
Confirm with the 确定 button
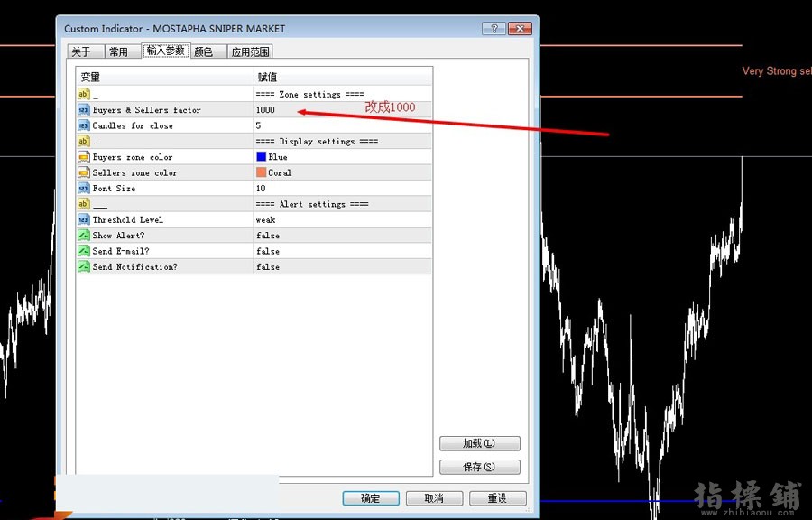(x=371, y=498)
